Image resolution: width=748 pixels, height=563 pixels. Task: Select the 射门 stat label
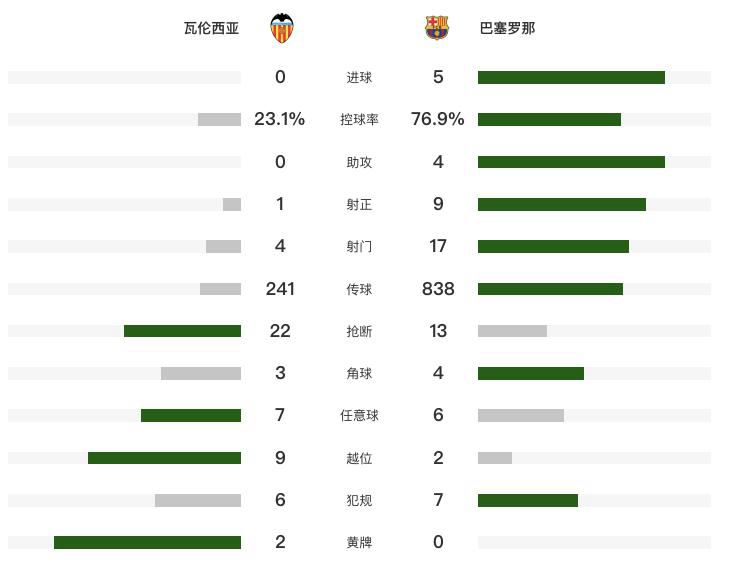pyautogui.click(x=359, y=247)
